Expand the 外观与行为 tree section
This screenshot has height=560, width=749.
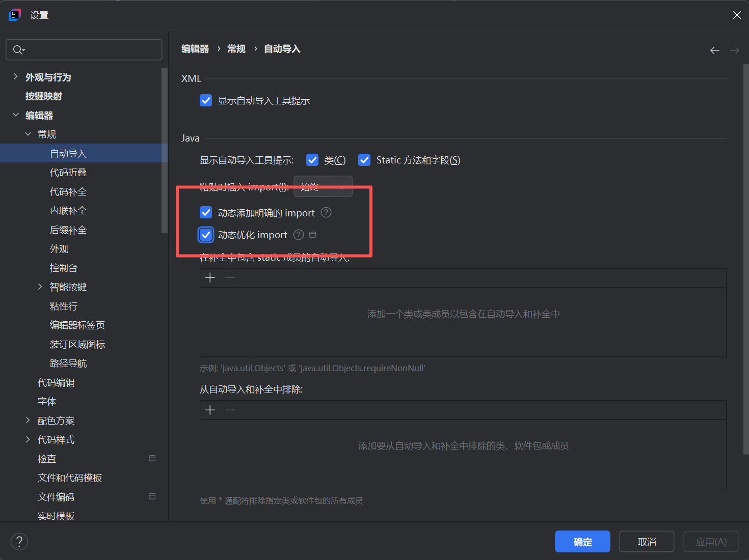(x=16, y=76)
